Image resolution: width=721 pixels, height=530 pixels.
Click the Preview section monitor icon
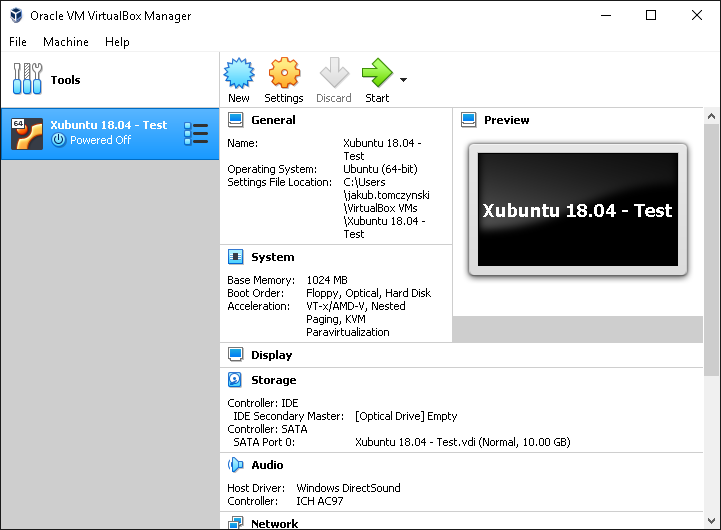[469, 120]
